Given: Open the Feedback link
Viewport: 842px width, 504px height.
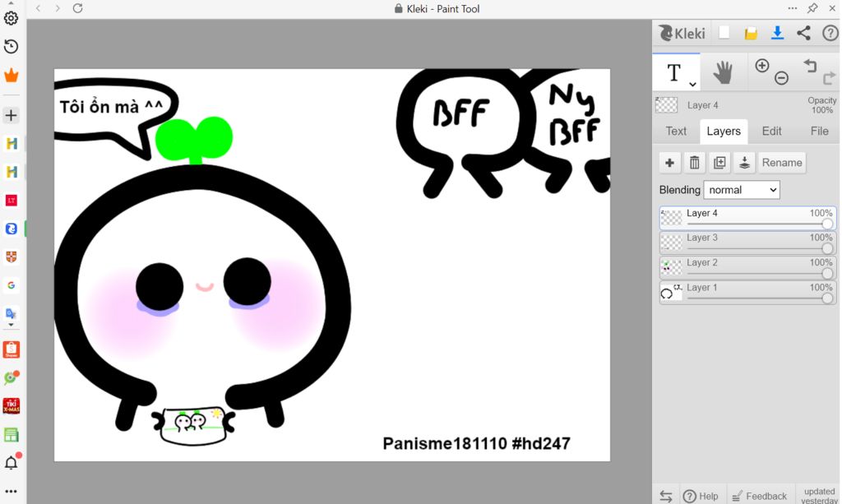Looking at the screenshot, I should click(759, 497).
